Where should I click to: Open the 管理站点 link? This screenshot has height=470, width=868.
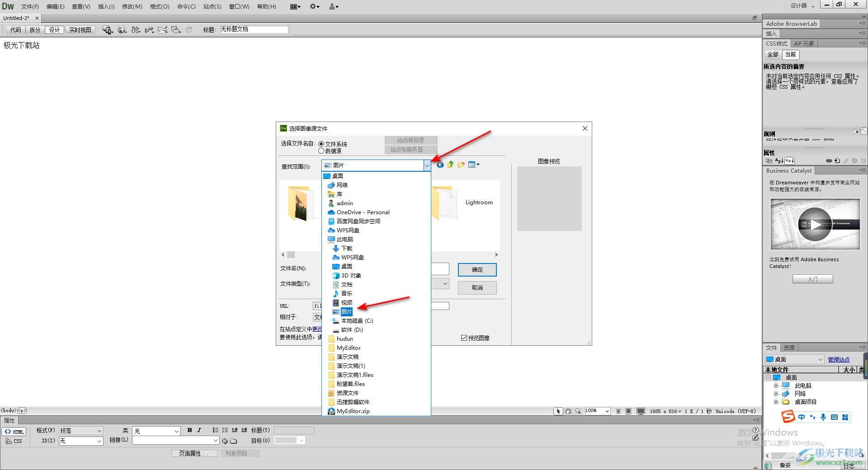click(x=839, y=360)
